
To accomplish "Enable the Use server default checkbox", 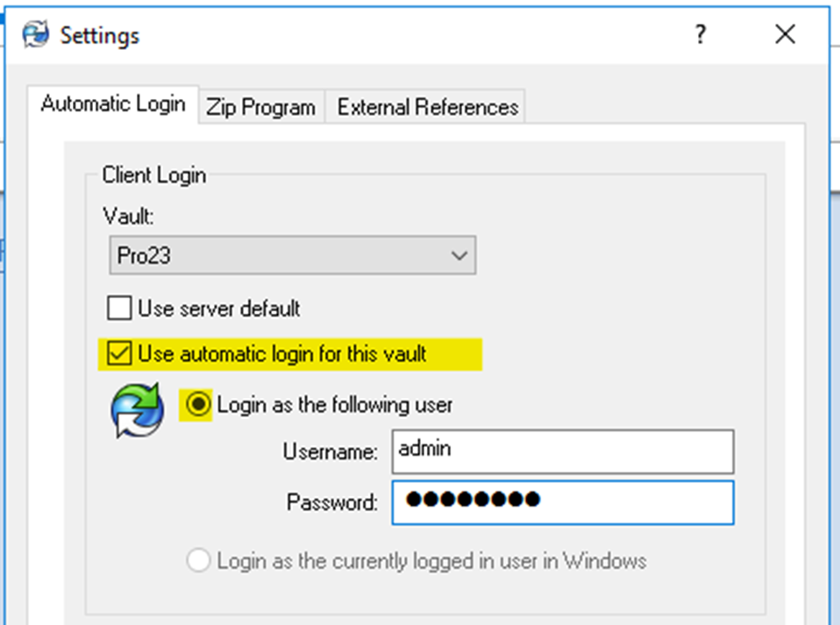I will [x=119, y=309].
